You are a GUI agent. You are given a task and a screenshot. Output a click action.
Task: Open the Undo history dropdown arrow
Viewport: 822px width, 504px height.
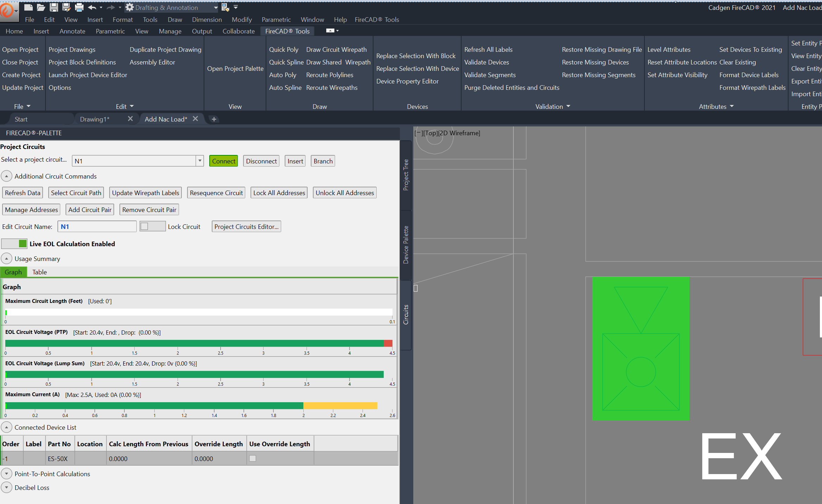[x=101, y=7]
